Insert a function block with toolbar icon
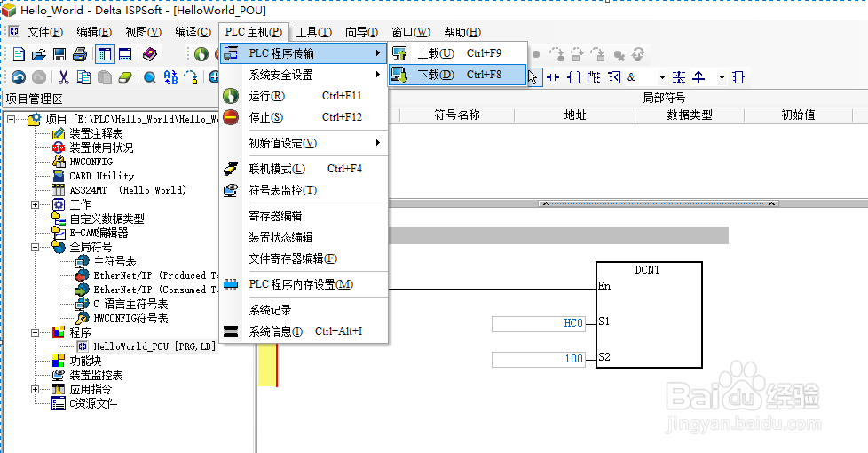The width and height of the screenshot is (868, 453). pyautogui.click(x=738, y=77)
